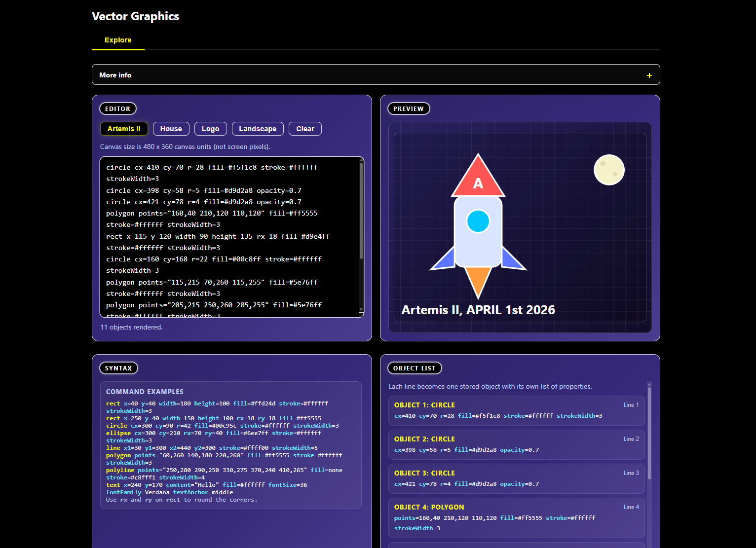756x548 pixels.
Task: Load the Artemis II preset
Action: pyautogui.click(x=124, y=129)
